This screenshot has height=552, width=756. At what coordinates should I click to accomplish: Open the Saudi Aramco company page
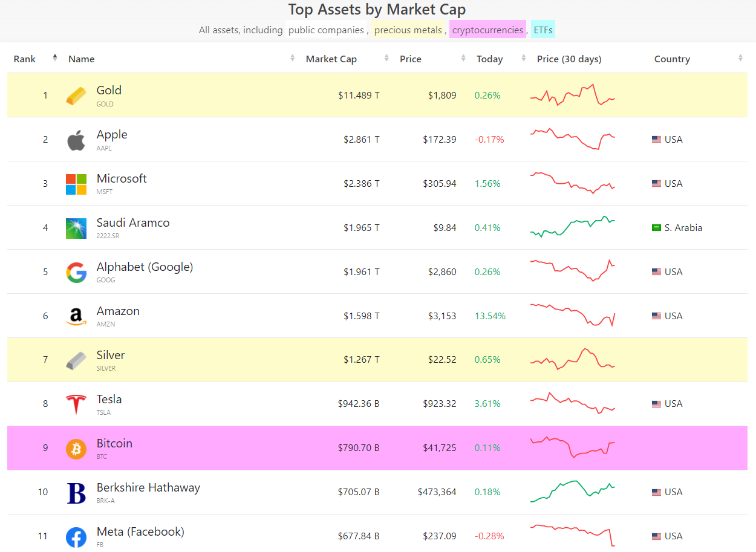tap(133, 223)
